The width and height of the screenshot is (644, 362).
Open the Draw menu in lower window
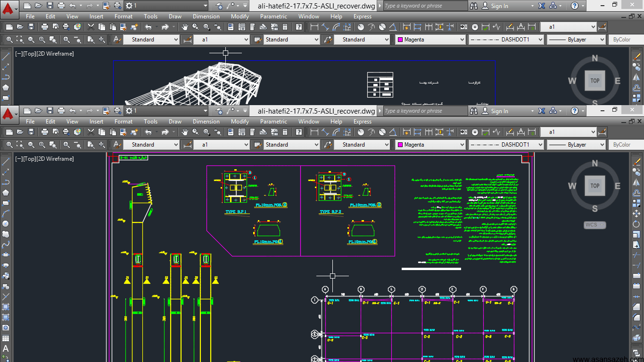coord(175,122)
